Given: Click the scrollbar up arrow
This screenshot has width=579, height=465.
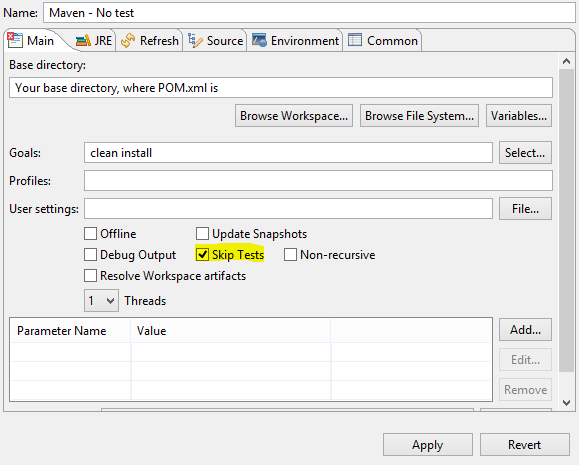Looking at the screenshot, I should tap(566, 61).
